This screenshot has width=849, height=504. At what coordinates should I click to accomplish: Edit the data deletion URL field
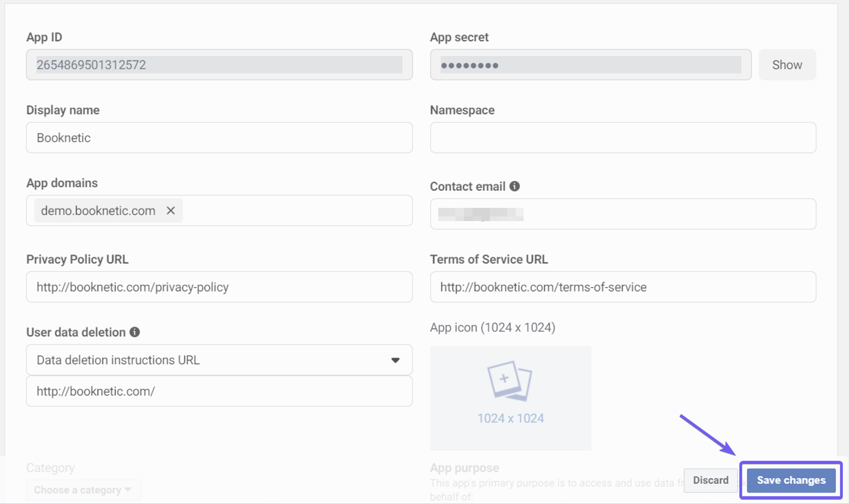[x=219, y=391]
